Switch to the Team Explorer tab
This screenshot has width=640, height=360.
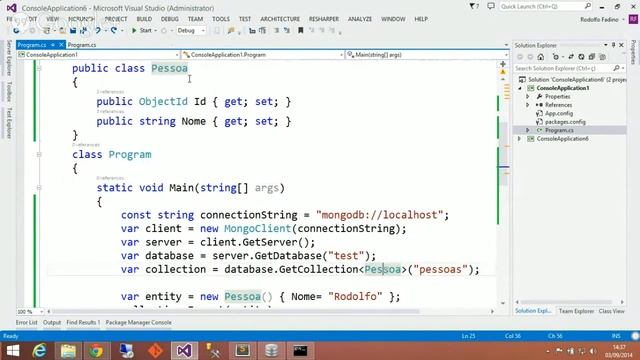pyautogui.click(x=576, y=311)
